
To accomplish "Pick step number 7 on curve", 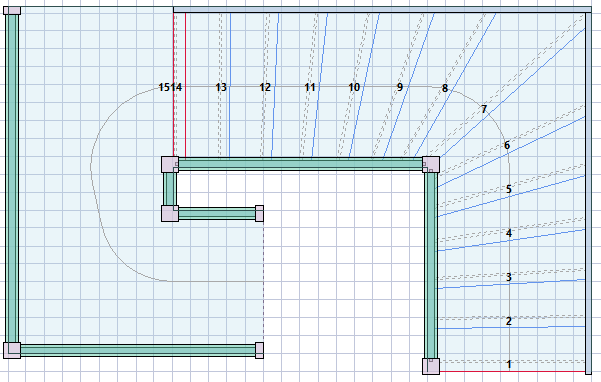I will pyautogui.click(x=484, y=110).
